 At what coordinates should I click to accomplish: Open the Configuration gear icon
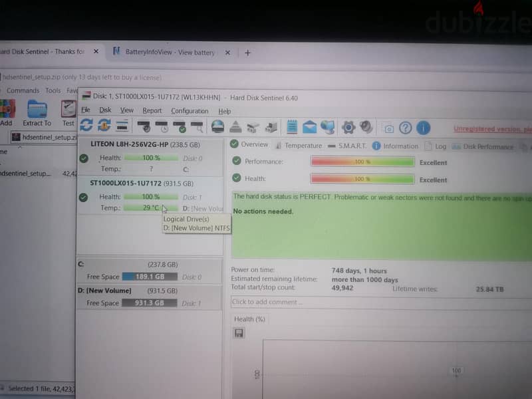point(348,128)
